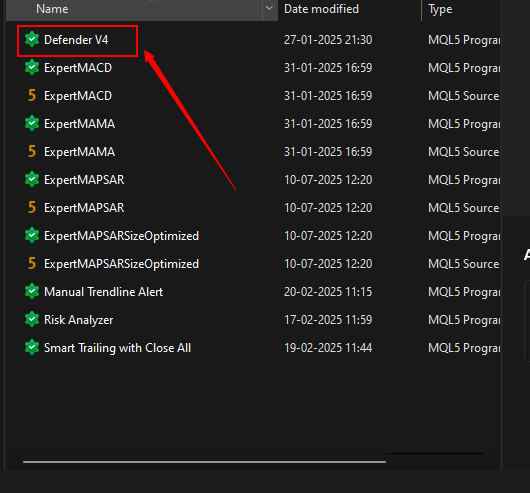Sort files by the Name column header
530x493 pixels.
click(52, 9)
